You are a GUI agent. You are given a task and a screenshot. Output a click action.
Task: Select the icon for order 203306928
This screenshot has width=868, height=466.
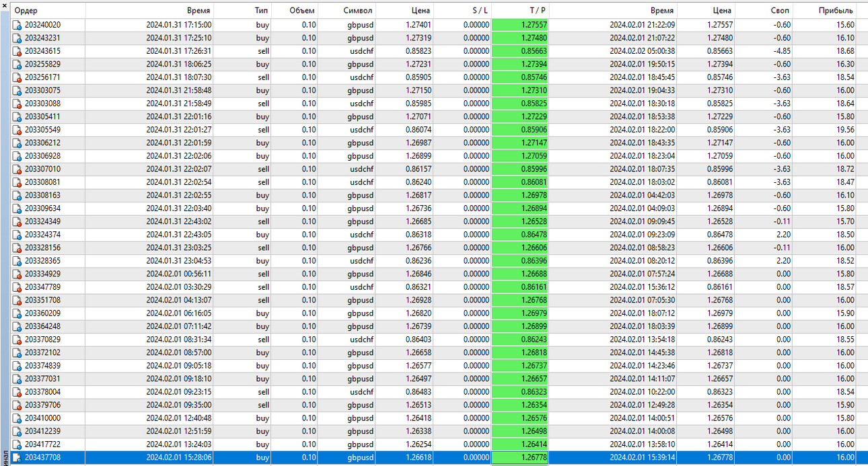point(17,156)
